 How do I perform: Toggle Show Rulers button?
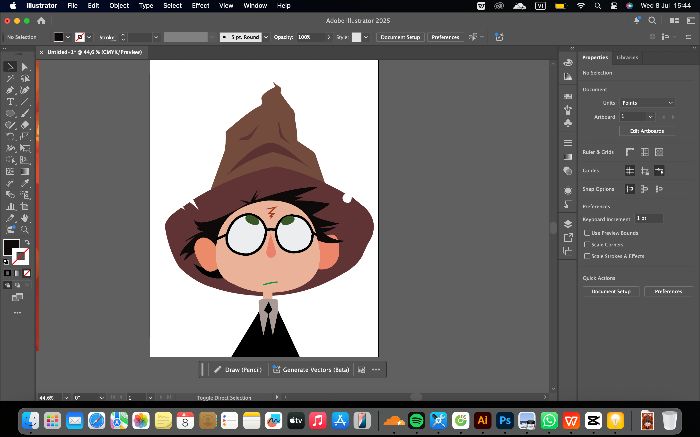[630, 152]
